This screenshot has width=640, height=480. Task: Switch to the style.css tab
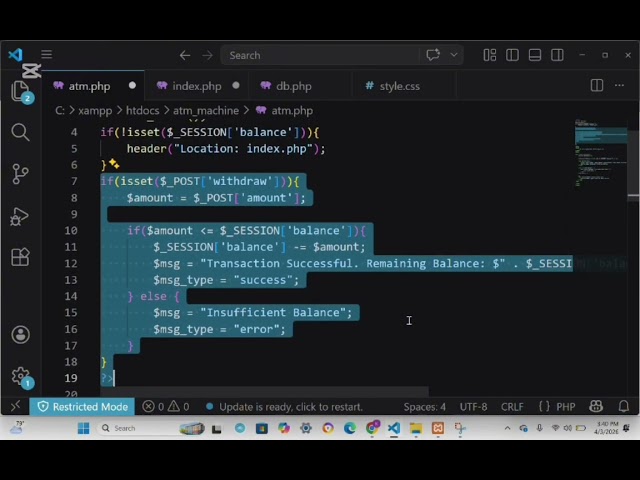click(400, 86)
